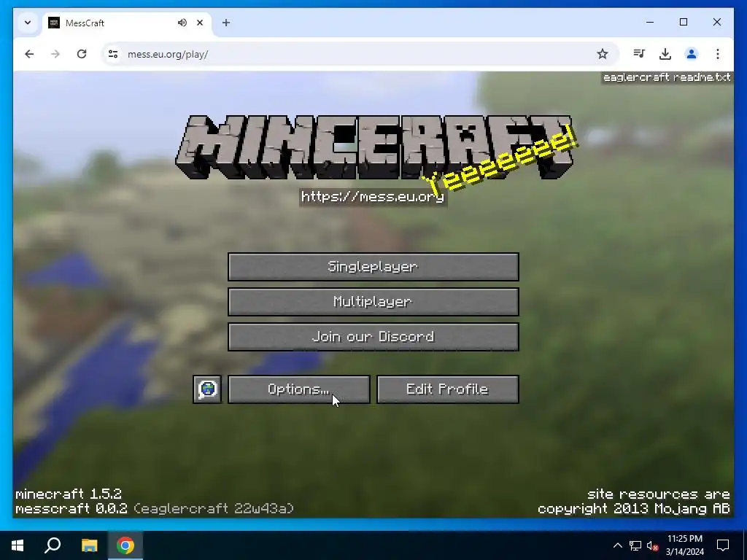
Task: Open the Windows Start menu
Action: click(18, 545)
